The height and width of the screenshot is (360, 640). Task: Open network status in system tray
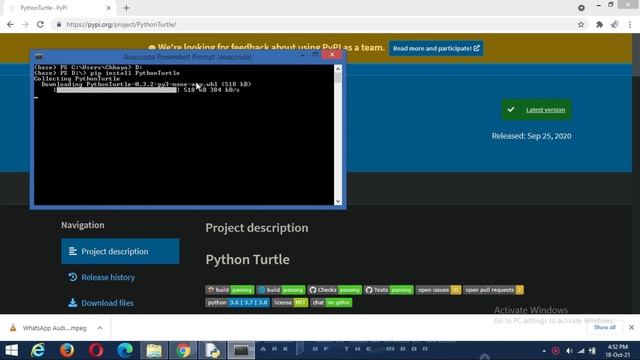[581, 351]
